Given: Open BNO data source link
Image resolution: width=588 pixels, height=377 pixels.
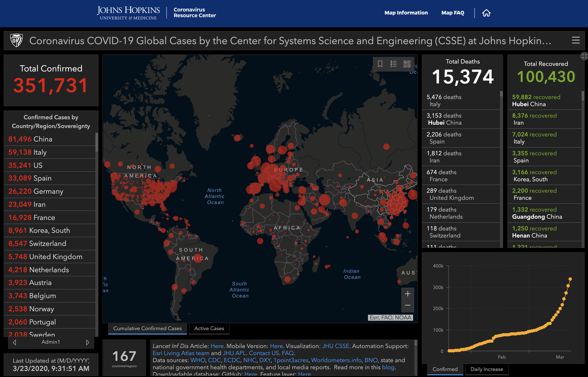Looking at the screenshot, I should 371,360.
